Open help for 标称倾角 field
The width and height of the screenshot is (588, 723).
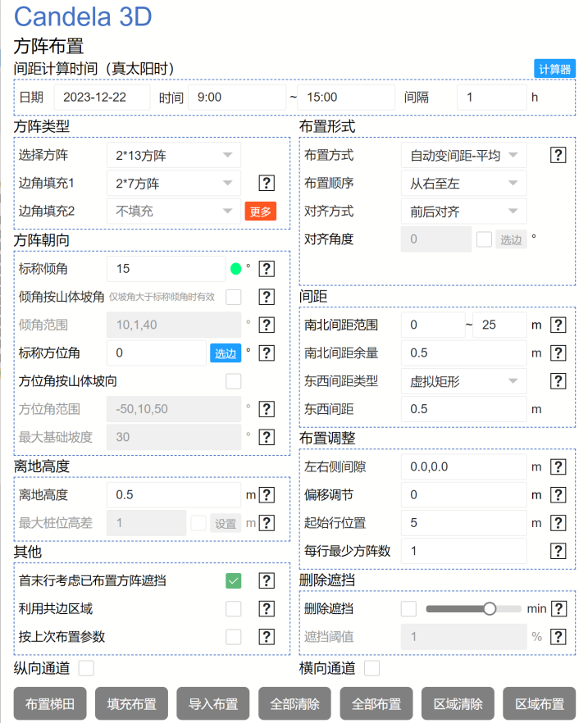(267, 268)
